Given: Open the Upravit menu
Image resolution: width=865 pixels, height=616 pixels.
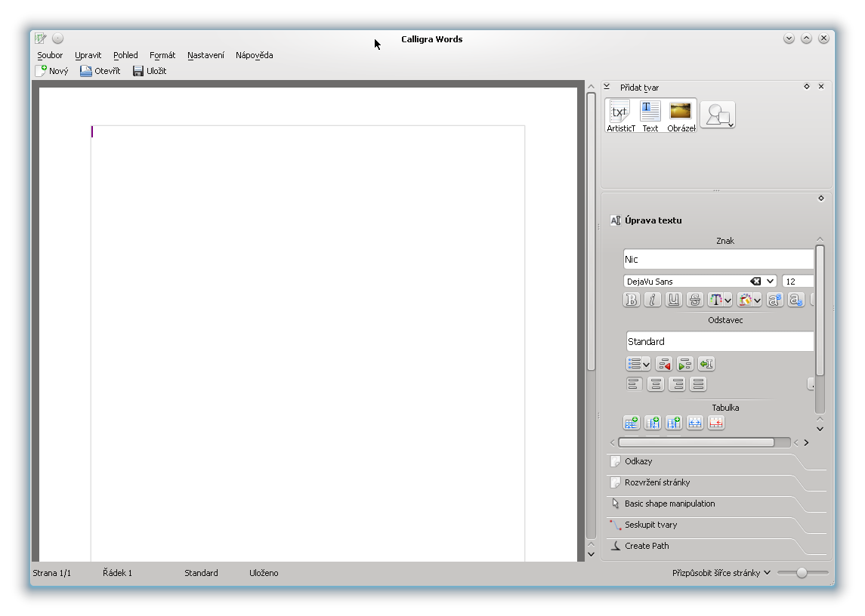Looking at the screenshot, I should [88, 55].
